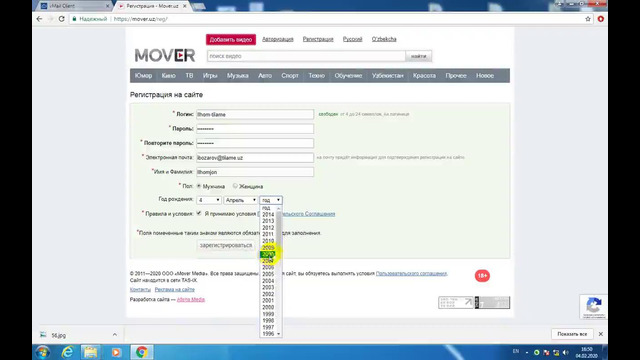This screenshot has height=360, width=640.
Task: Open File Explorer from the taskbar
Action: pos(91,352)
